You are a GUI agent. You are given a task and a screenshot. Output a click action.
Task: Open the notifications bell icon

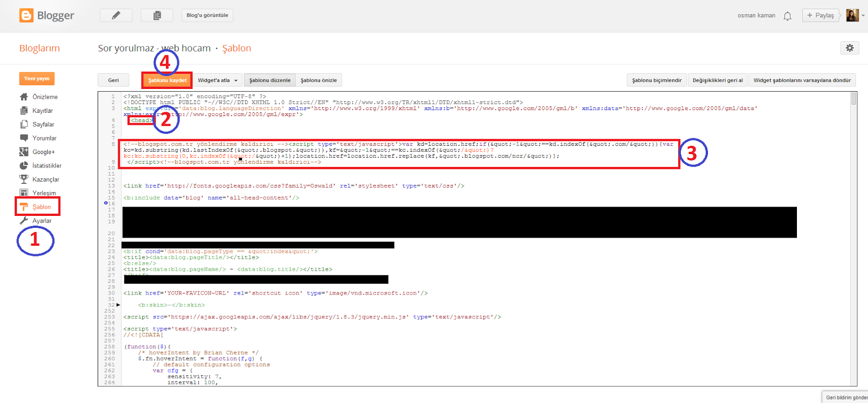tap(787, 16)
